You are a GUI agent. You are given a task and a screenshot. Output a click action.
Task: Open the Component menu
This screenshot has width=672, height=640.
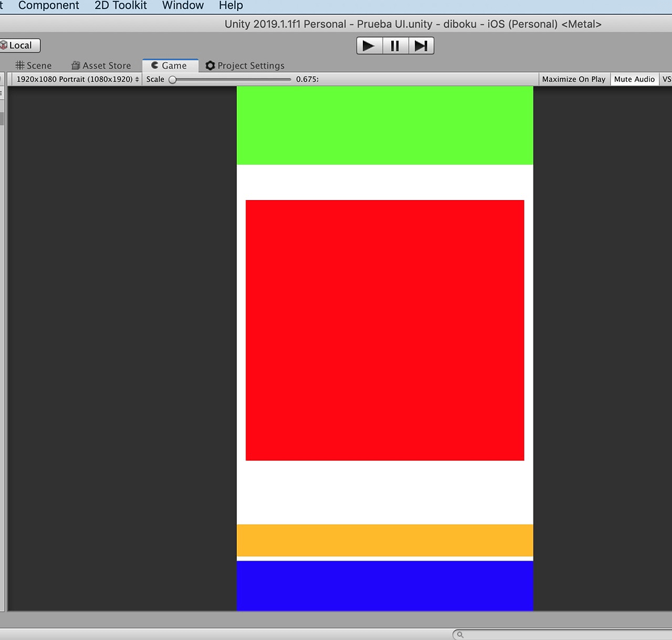tap(48, 6)
